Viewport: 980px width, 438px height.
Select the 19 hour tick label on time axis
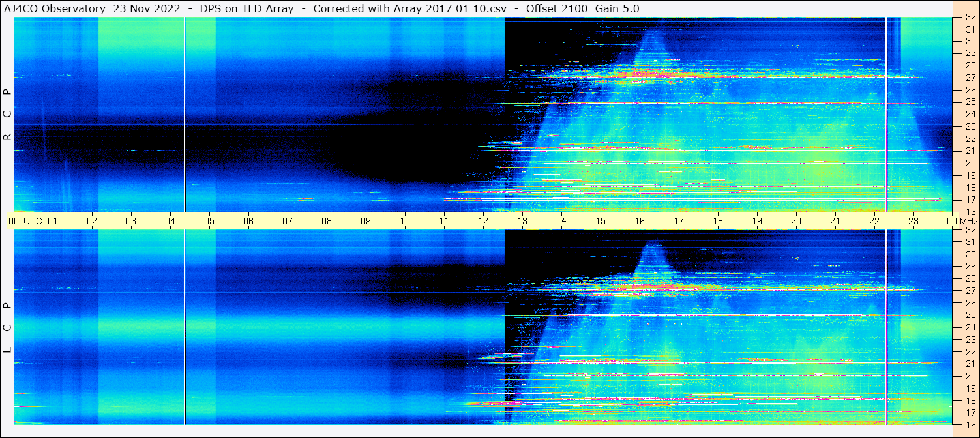(x=757, y=221)
